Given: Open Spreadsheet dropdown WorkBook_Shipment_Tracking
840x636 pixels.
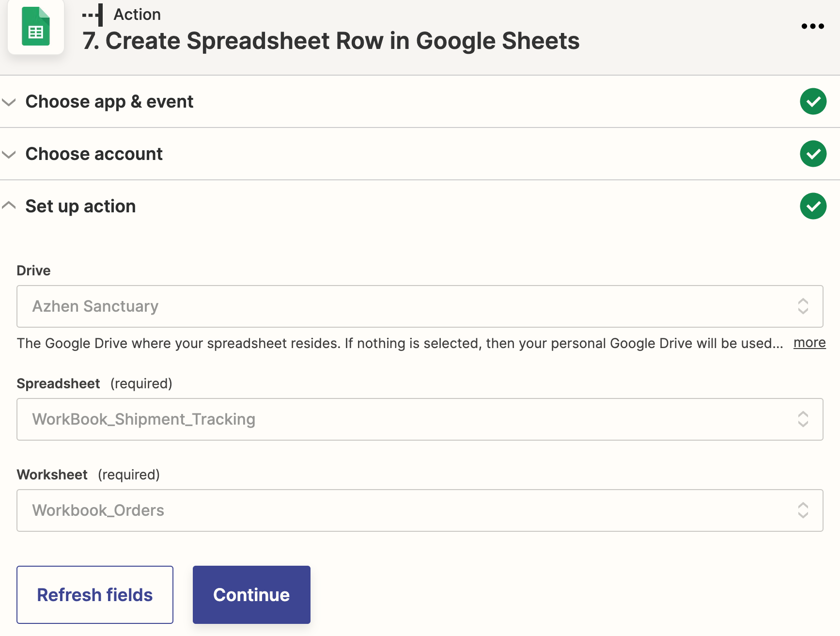Looking at the screenshot, I should coord(420,419).
